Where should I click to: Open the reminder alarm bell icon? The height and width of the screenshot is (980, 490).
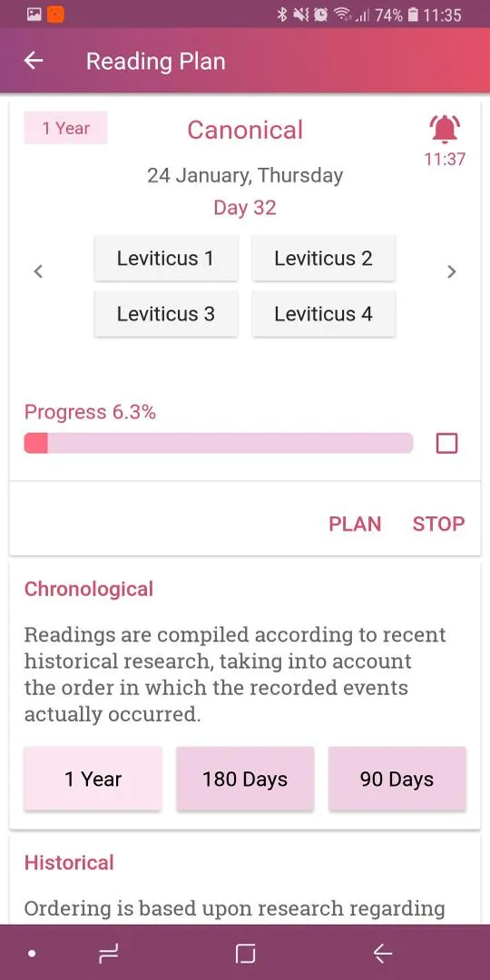pyautogui.click(x=445, y=130)
